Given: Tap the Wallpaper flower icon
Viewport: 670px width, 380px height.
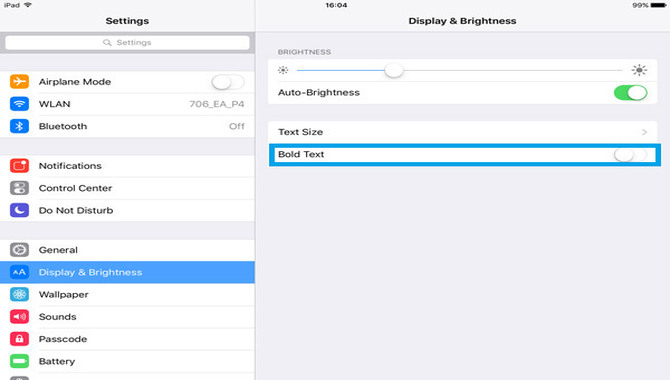Looking at the screenshot, I should tap(19, 294).
